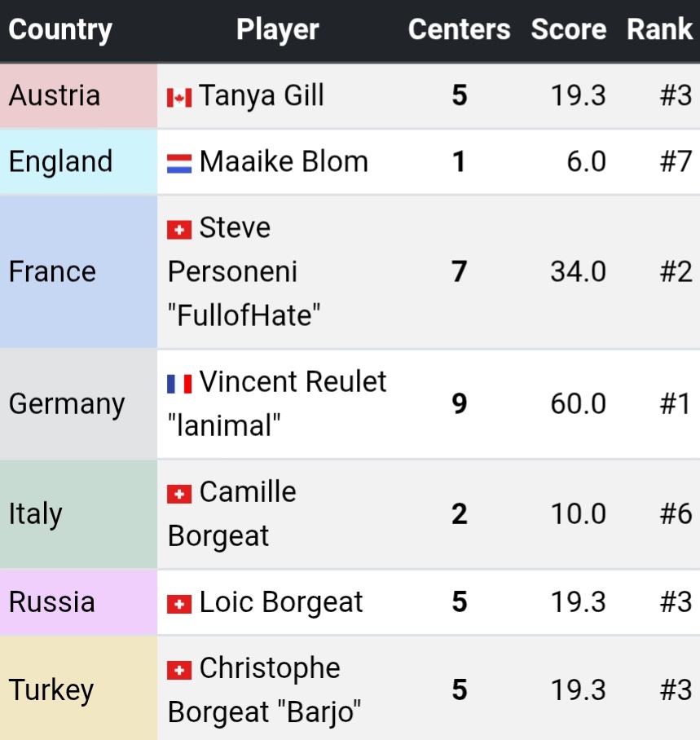This screenshot has height=740, width=700.
Task: Click the Swiss flag beside Steve Personeni
Action: pyautogui.click(x=179, y=230)
